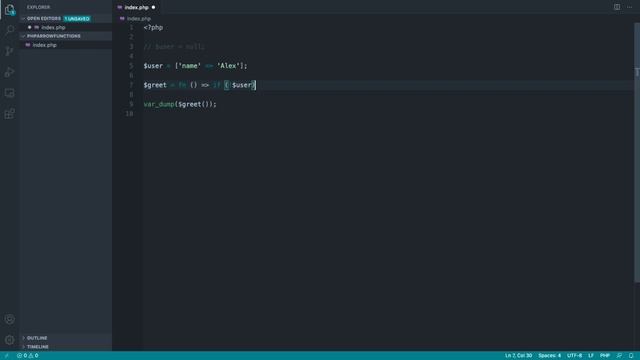Image resolution: width=640 pixels, height=360 pixels.
Task: Open the Manage gear icon
Action: click(9, 340)
